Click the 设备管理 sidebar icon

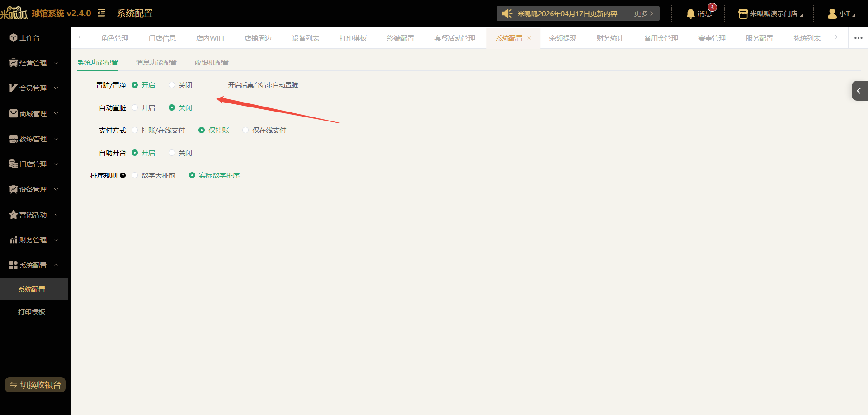point(14,189)
